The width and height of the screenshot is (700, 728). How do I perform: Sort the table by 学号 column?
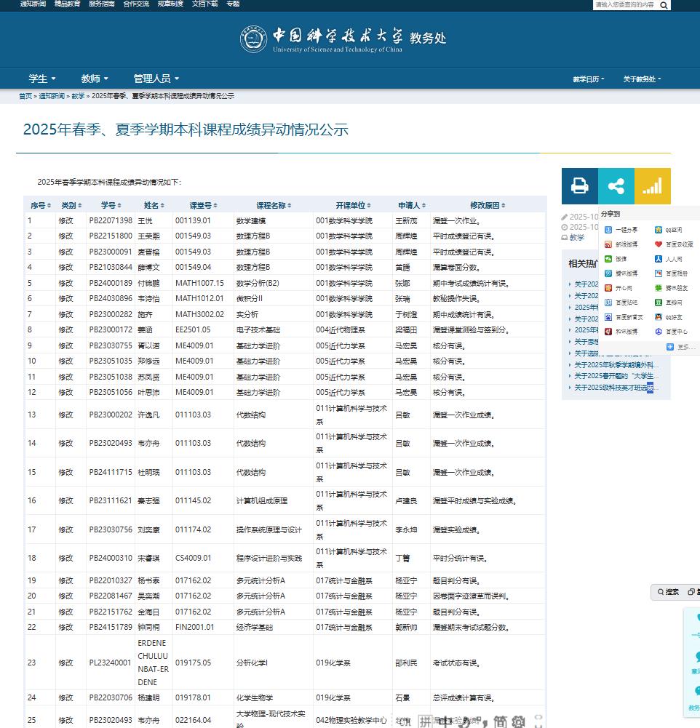tap(111, 205)
